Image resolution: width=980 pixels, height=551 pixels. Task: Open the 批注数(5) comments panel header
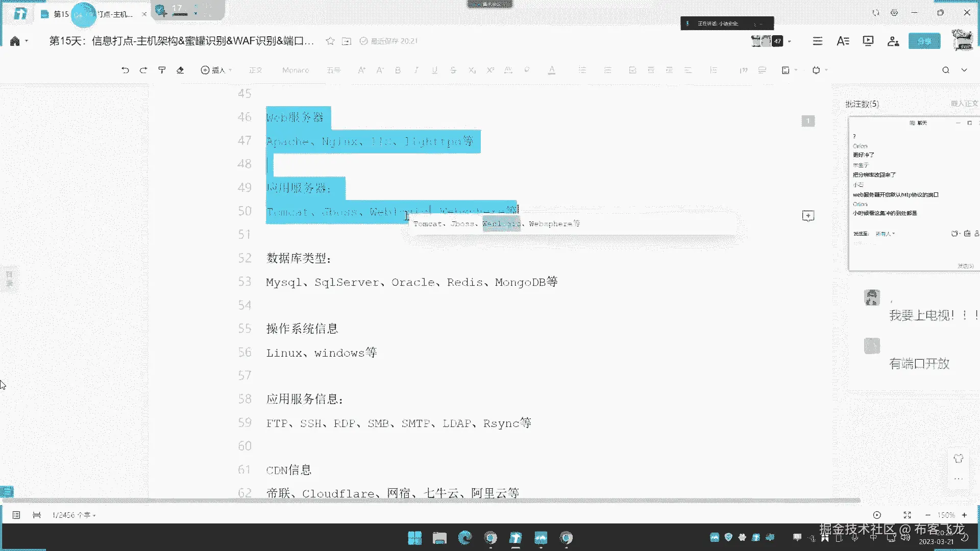coord(862,104)
